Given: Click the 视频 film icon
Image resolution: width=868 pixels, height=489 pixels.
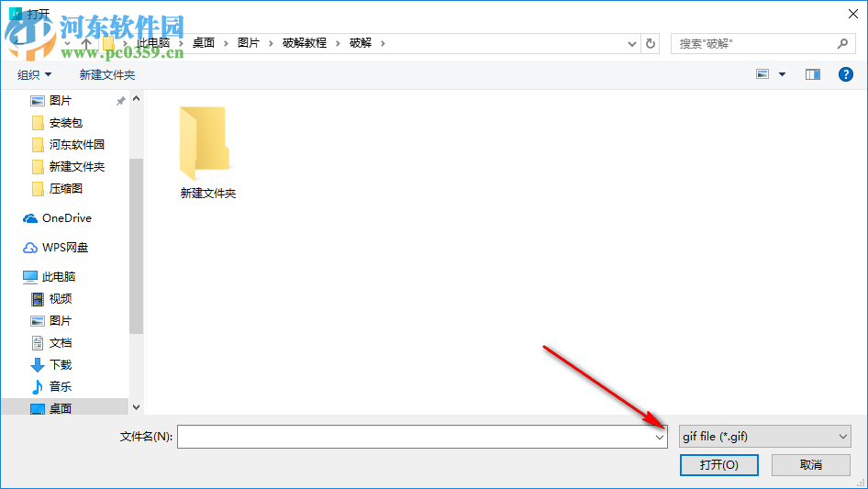Looking at the screenshot, I should (37, 299).
